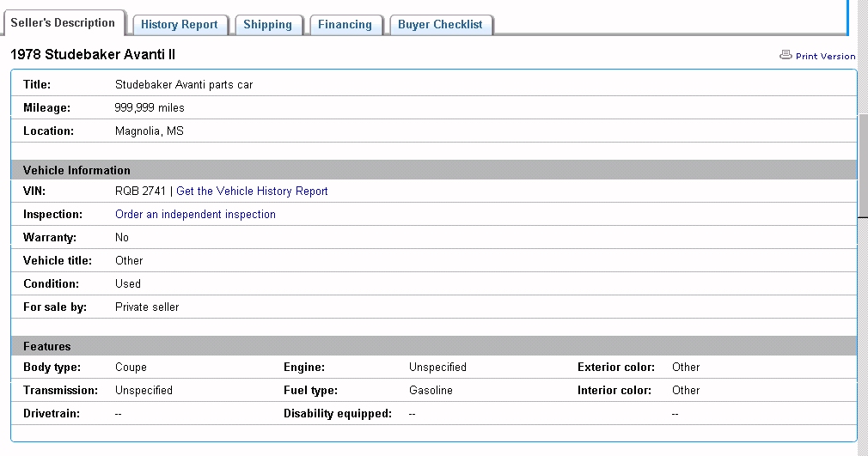Click Get the Vehicle History Report link
The width and height of the screenshot is (868, 456).
coord(252,192)
